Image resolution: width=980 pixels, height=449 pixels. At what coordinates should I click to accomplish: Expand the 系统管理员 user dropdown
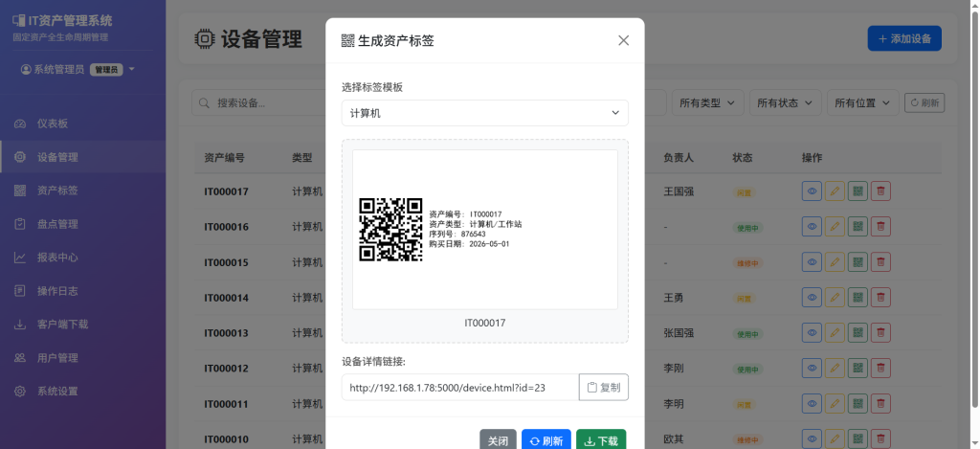tap(78, 70)
